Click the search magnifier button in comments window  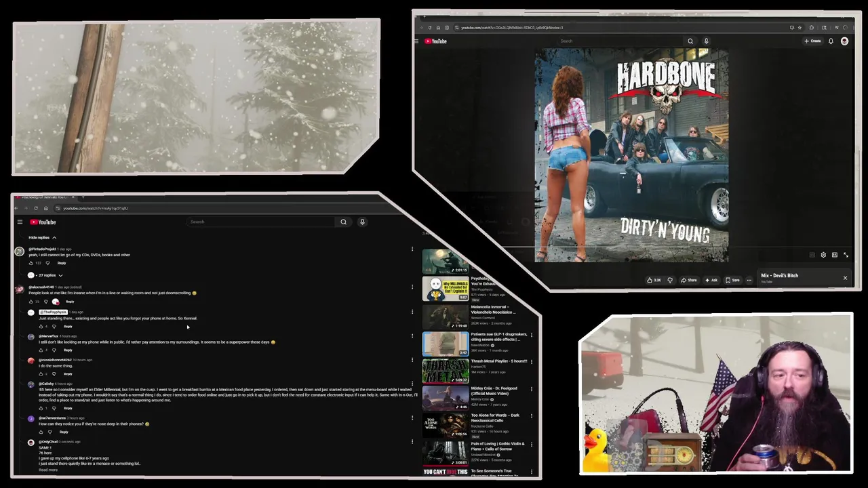(x=343, y=222)
